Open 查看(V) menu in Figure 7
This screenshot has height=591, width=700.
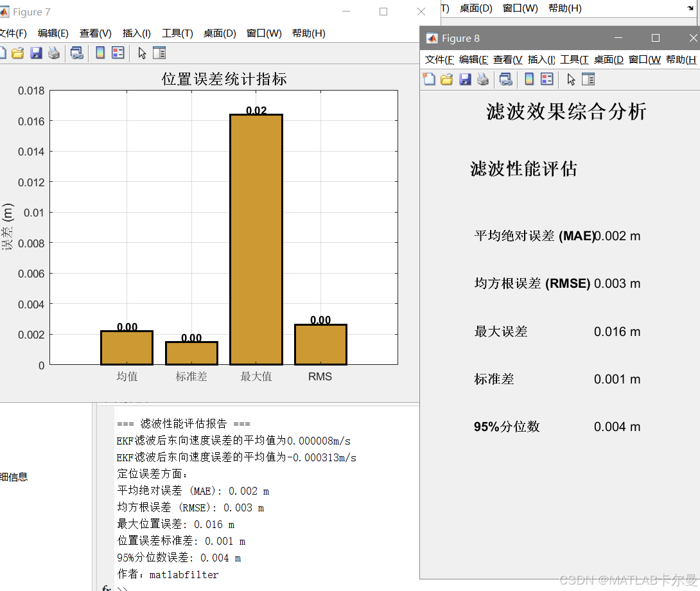pyautogui.click(x=96, y=33)
